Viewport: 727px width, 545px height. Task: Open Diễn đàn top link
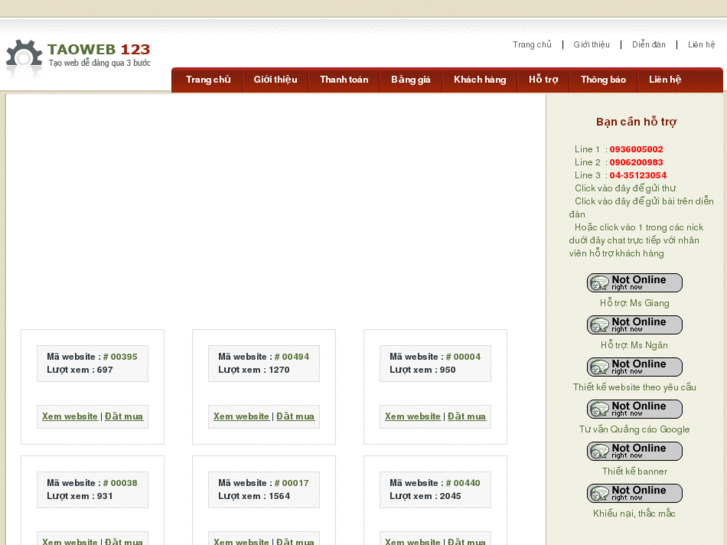(x=649, y=45)
